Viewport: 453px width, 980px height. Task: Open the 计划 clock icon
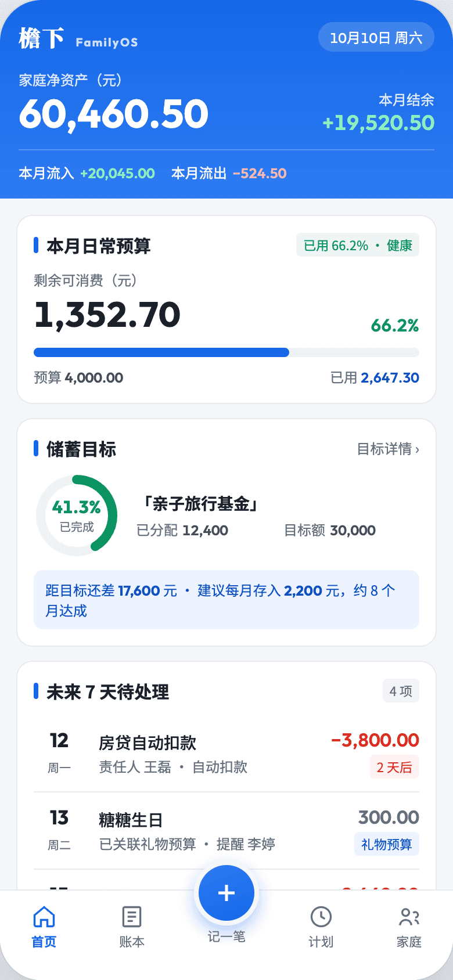pos(321,917)
